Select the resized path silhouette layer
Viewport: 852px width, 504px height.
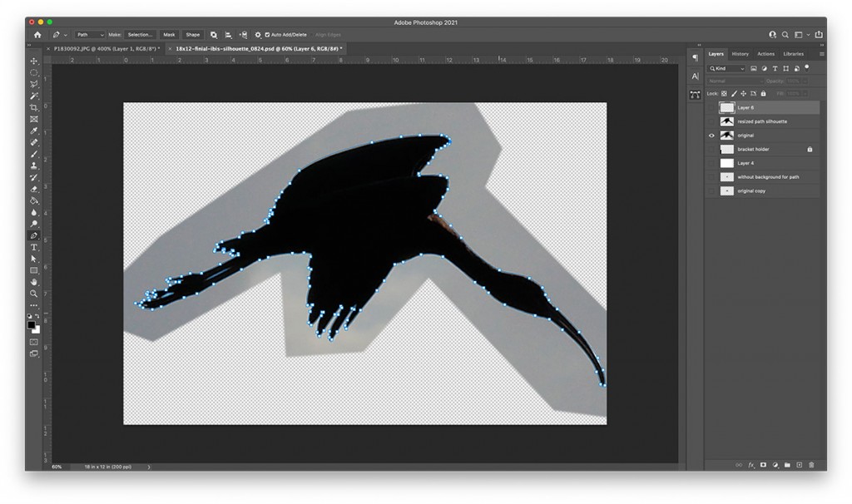click(x=760, y=121)
